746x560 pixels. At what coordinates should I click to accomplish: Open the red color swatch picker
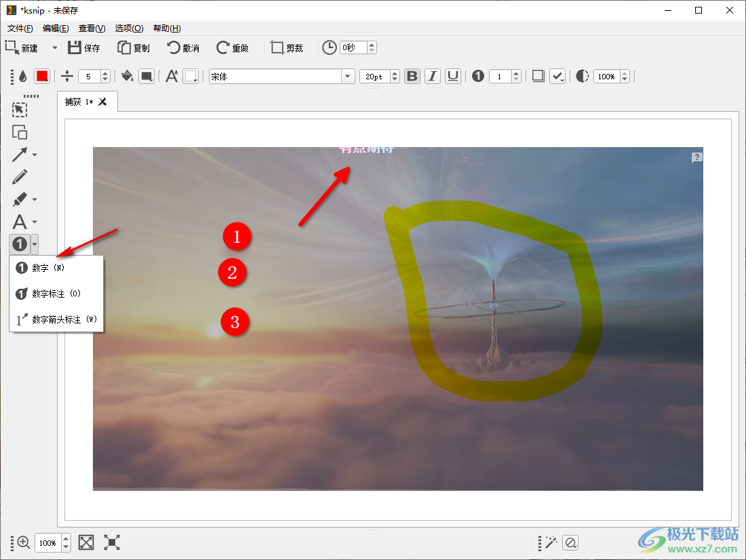click(42, 77)
